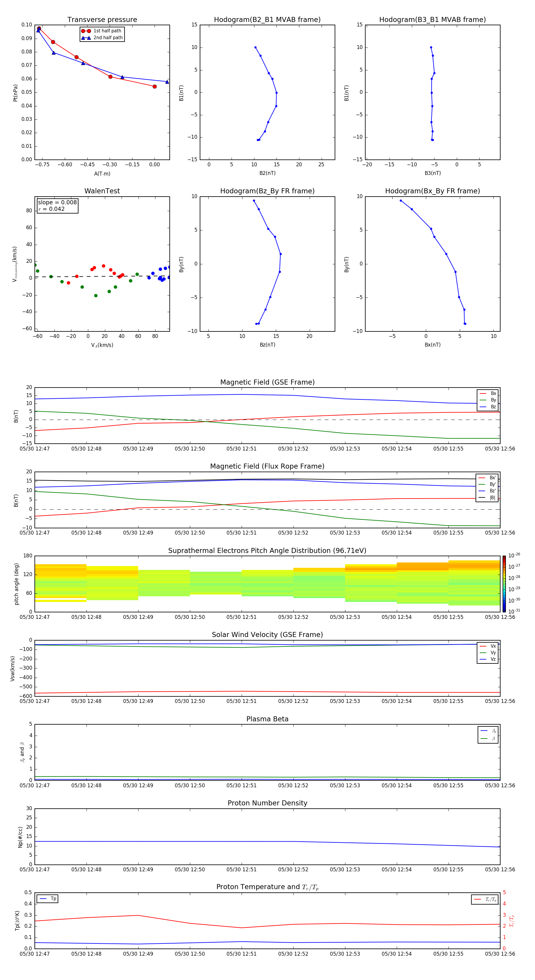
Task: Click the "Transverse pressure" plot title
Action: click(x=102, y=20)
